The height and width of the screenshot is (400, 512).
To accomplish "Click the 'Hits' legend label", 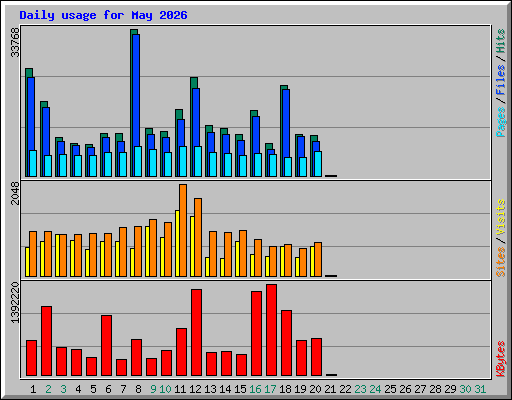I will [x=501, y=41].
